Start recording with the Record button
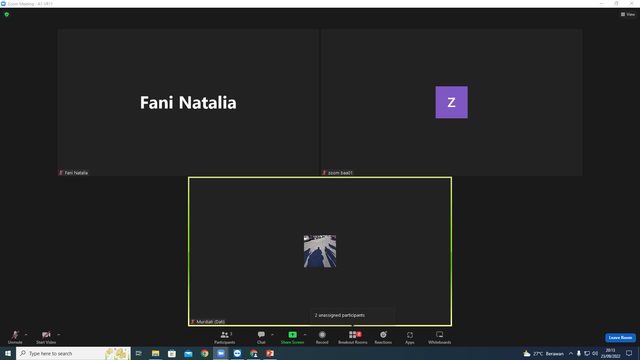The width and height of the screenshot is (640, 360). (322, 337)
